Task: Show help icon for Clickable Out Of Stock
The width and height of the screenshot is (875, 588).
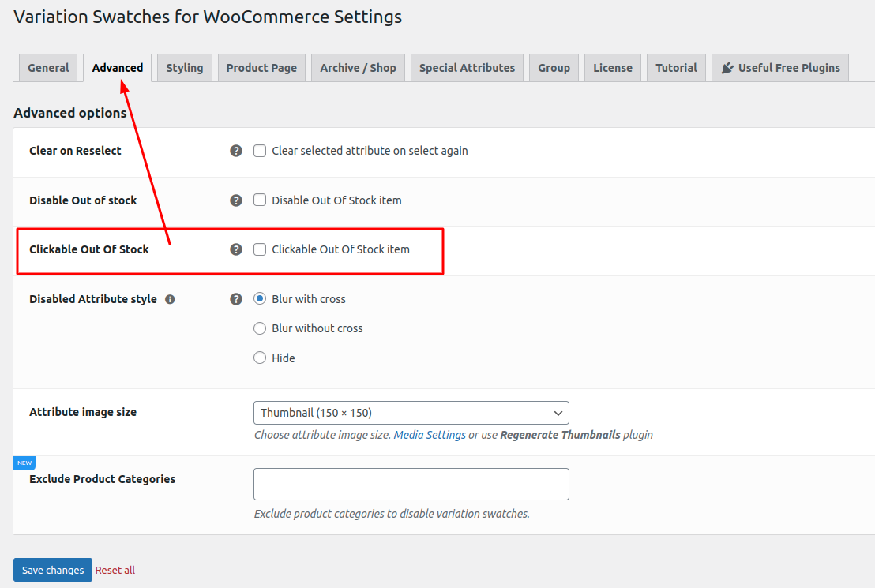Action: tap(236, 249)
